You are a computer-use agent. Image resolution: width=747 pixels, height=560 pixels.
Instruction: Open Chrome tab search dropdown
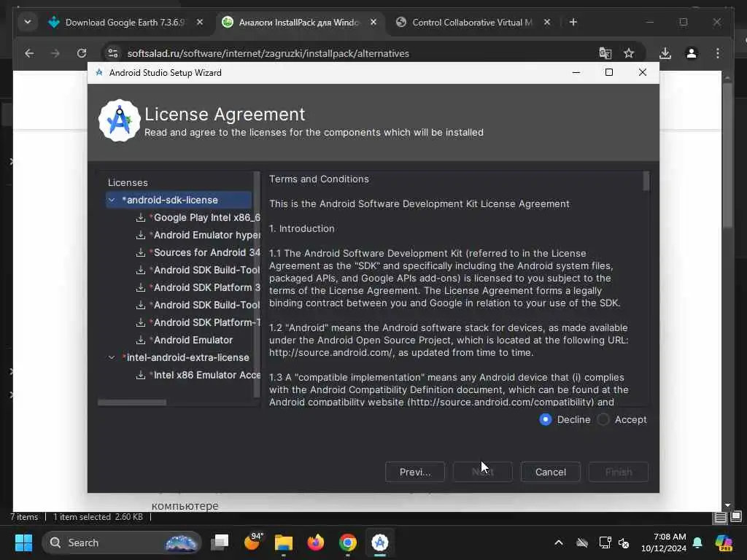(x=28, y=23)
